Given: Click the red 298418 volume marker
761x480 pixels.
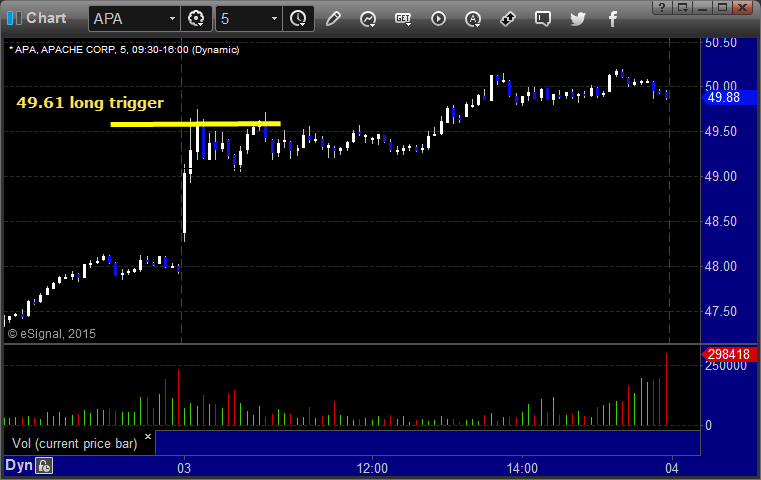Looking at the screenshot, I should click(x=729, y=354).
